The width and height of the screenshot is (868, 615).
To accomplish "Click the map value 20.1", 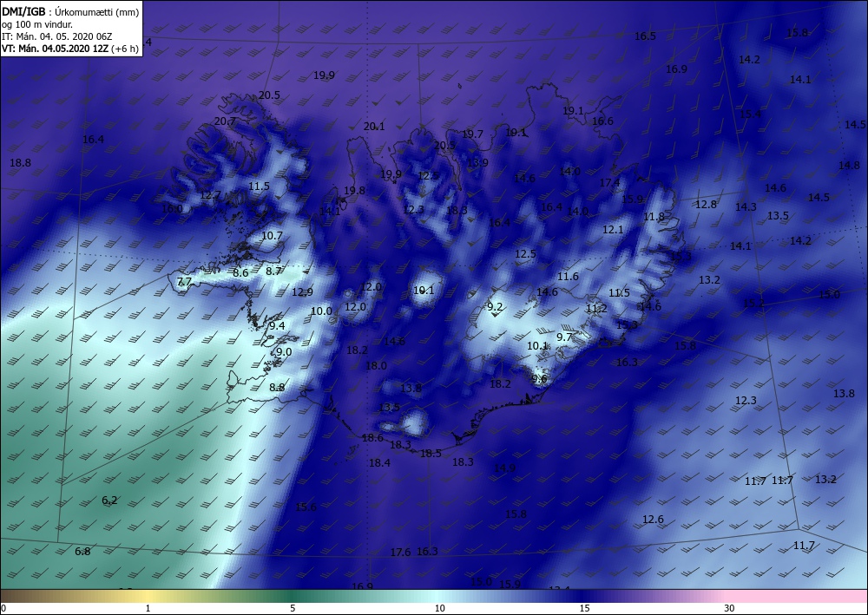I will click(373, 127).
